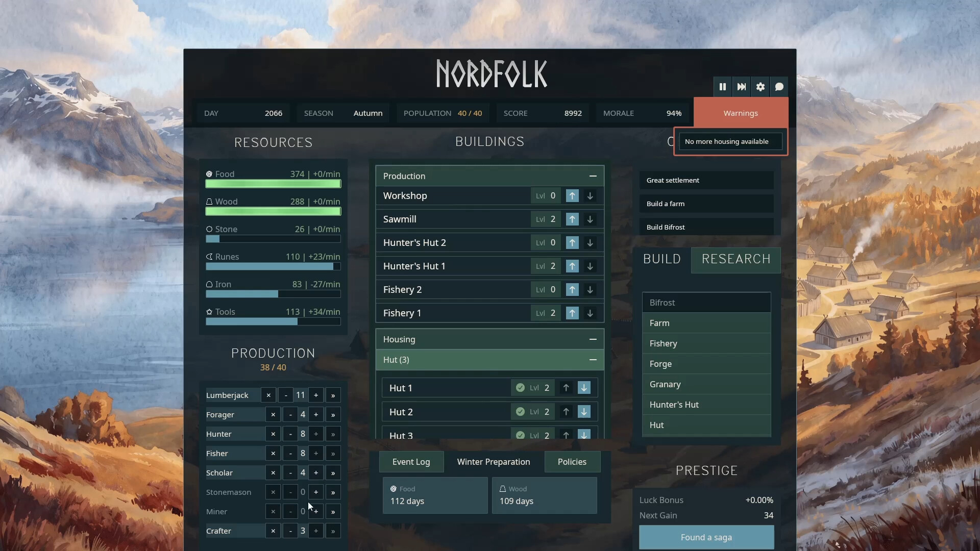980x551 pixels.
Task: Select the Winter Preparation tab
Action: (494, 462)
